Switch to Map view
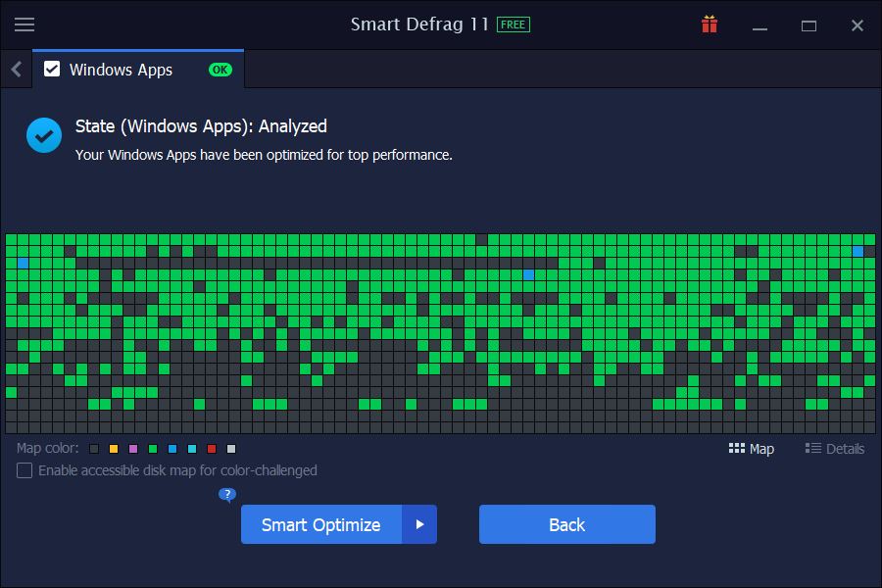882x588 pixels. pyautogui.click(x=752, y=448)
